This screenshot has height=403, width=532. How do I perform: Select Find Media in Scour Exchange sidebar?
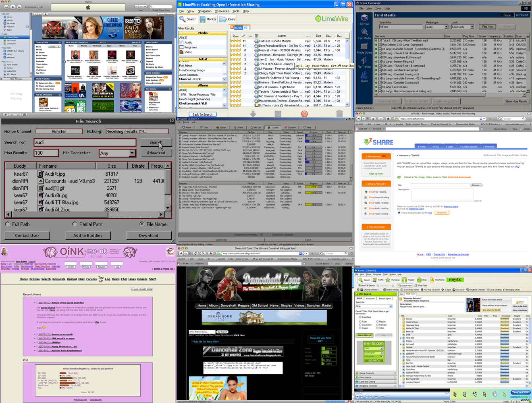coord(364,34)
